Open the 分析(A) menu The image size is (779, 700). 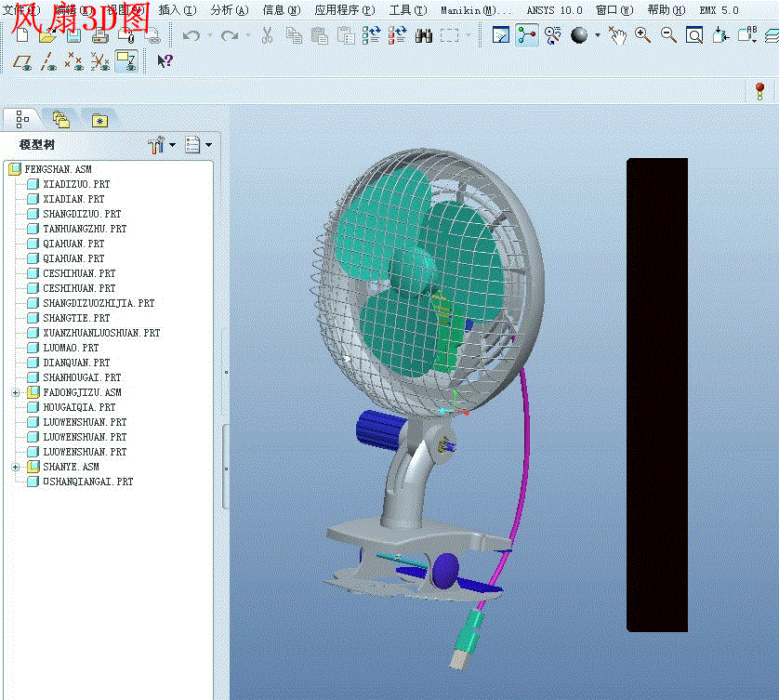click(229, 10)
